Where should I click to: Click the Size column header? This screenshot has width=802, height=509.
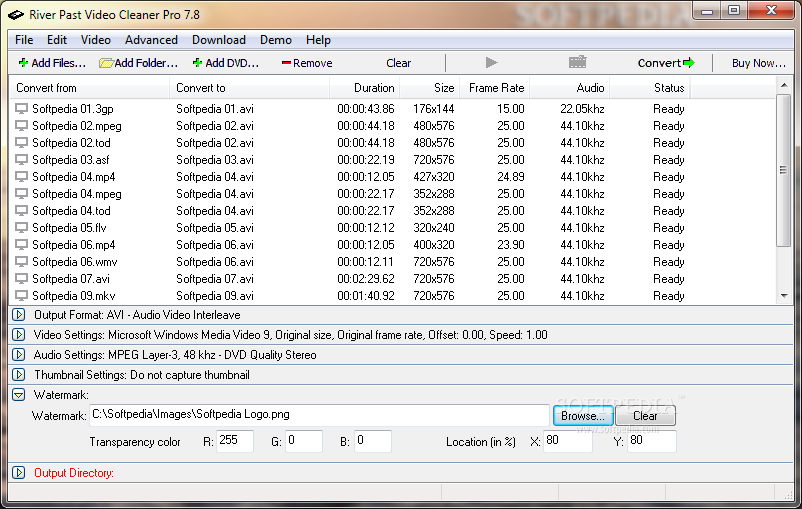click(430, 87)
